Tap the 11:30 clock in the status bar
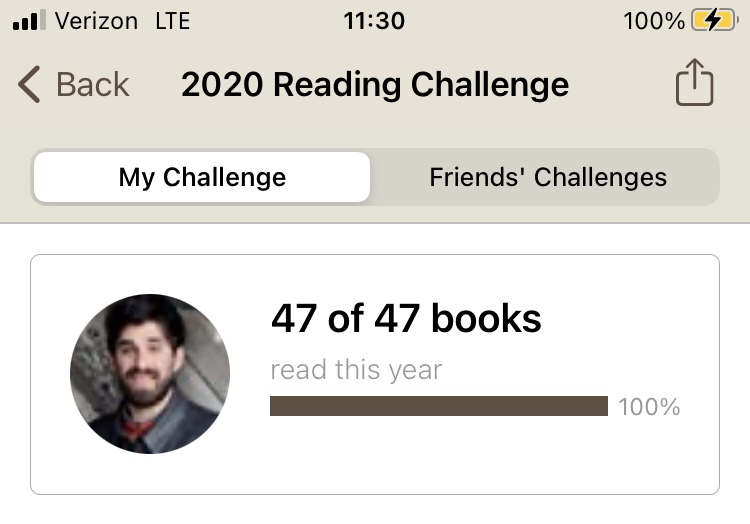This screenshot has height=524, width=750. point(373,20)
